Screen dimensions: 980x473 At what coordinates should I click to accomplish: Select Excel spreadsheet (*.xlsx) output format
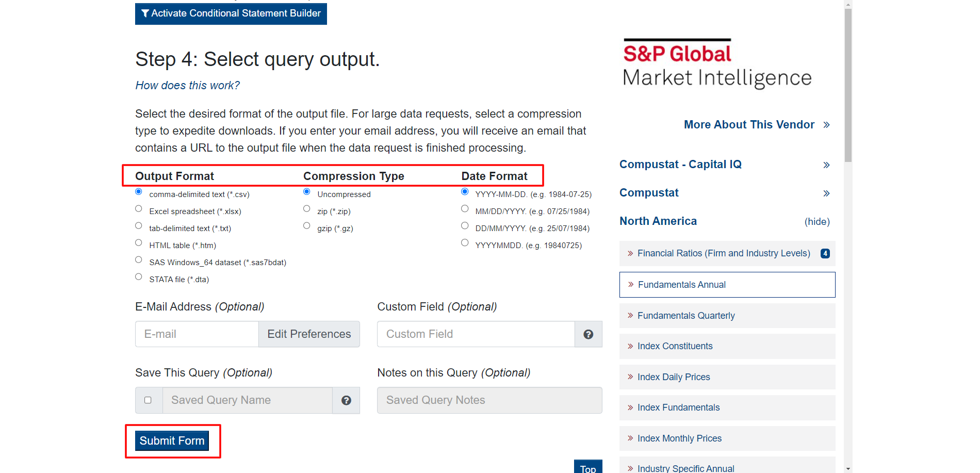139,209
